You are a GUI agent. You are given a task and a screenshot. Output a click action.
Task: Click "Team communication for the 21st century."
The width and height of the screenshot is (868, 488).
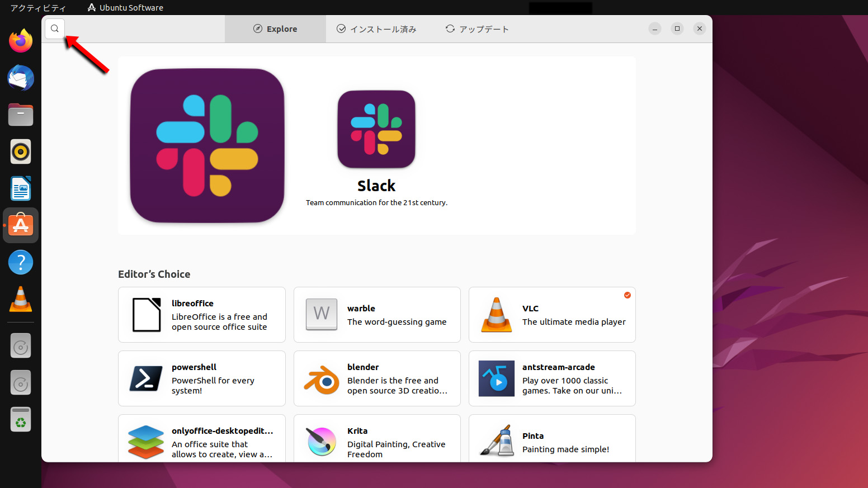tap(376, 202)
